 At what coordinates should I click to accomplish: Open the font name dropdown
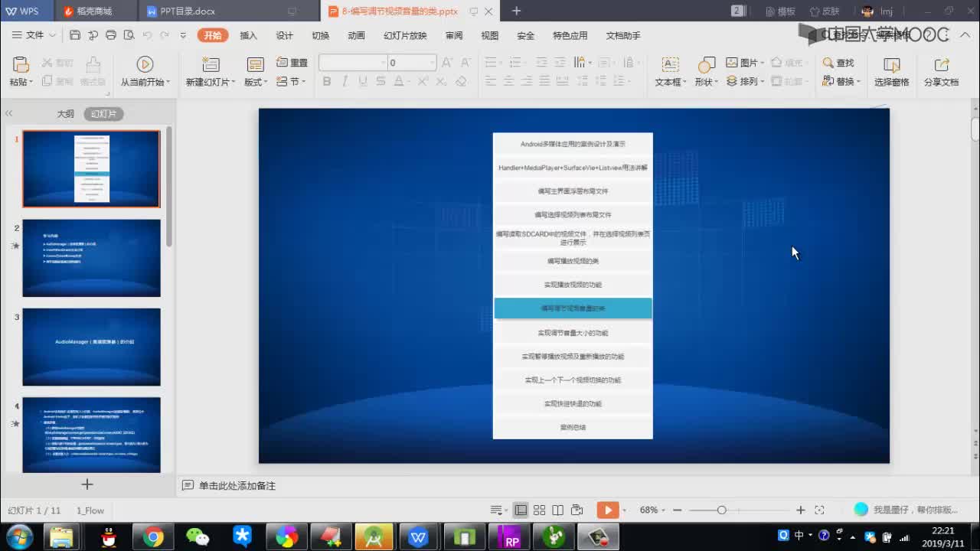383,63
